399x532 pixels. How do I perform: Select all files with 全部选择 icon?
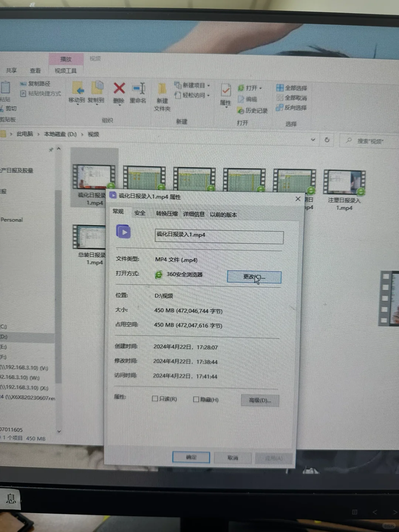(x=292, y=88)
